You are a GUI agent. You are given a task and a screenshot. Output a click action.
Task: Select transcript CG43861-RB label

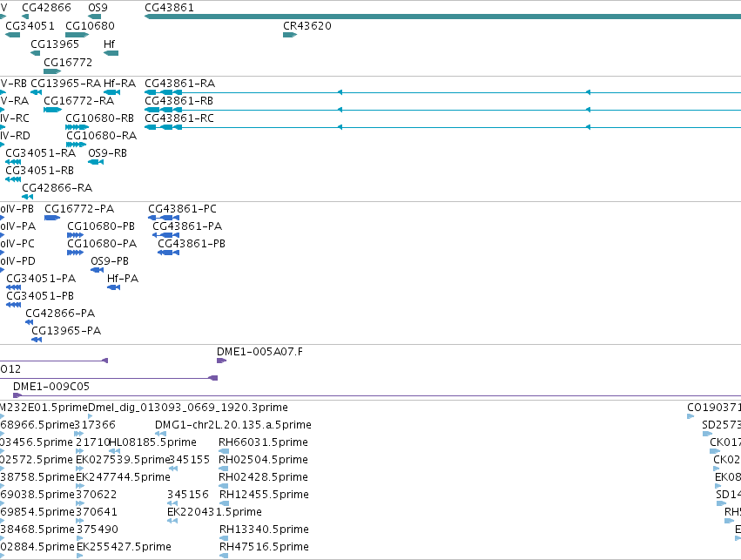(179, 101)
